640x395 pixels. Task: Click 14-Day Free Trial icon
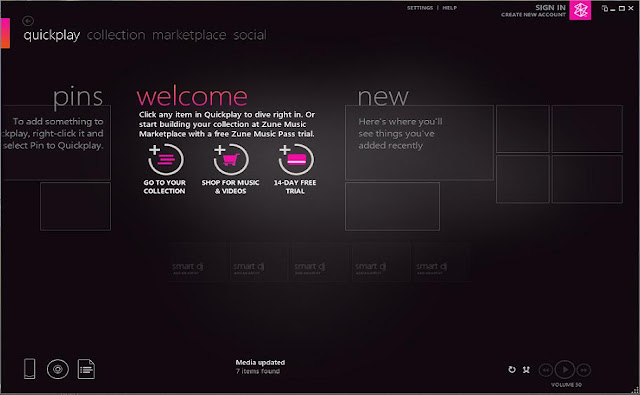point(296,160)
